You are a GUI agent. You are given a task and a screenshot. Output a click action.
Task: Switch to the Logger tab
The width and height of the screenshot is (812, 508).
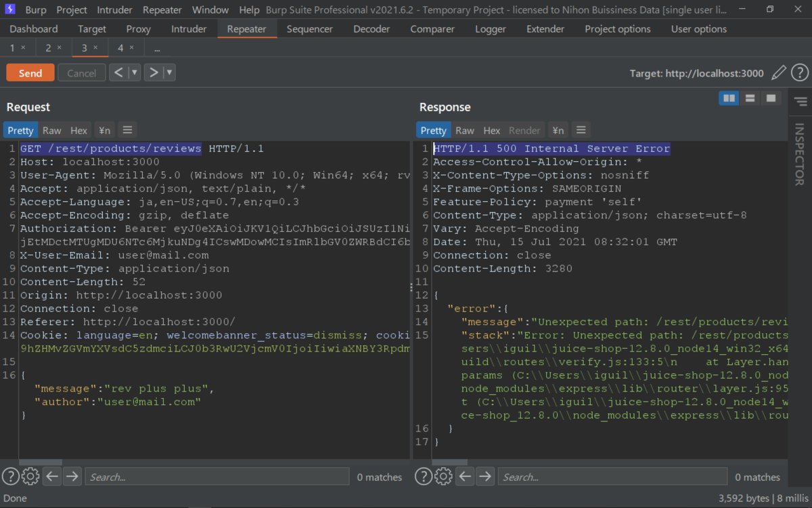[491, 29]
